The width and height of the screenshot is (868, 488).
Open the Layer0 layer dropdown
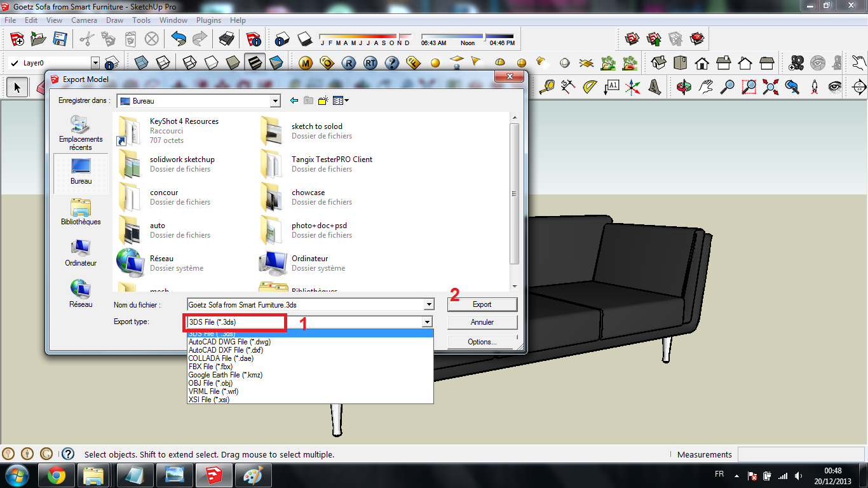coord(95,63)
